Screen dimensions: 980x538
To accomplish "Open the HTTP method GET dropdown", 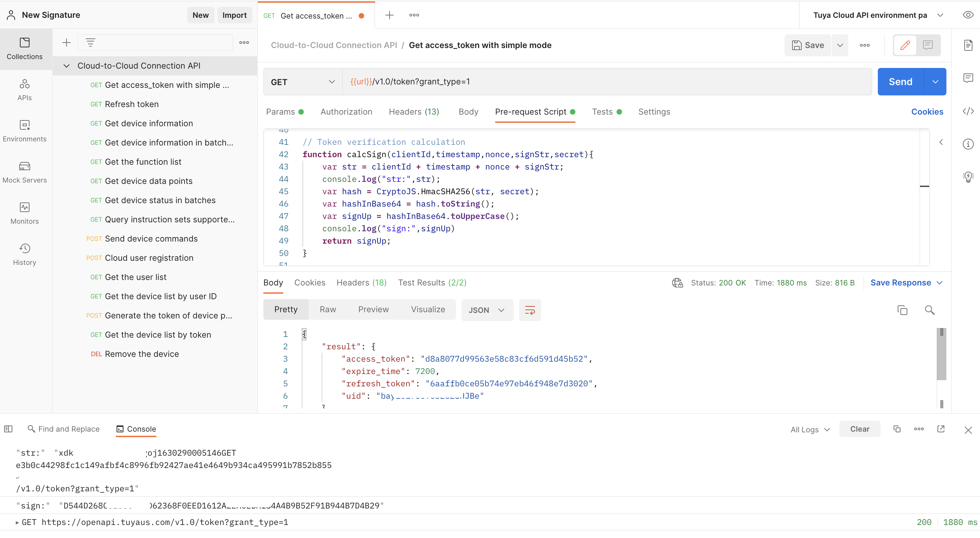I will tap(303, 82).
